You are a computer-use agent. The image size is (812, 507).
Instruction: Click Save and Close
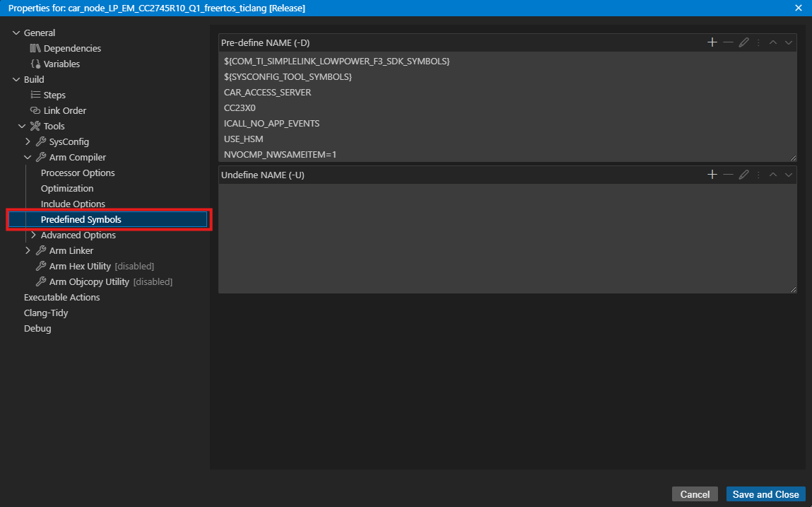765,494
